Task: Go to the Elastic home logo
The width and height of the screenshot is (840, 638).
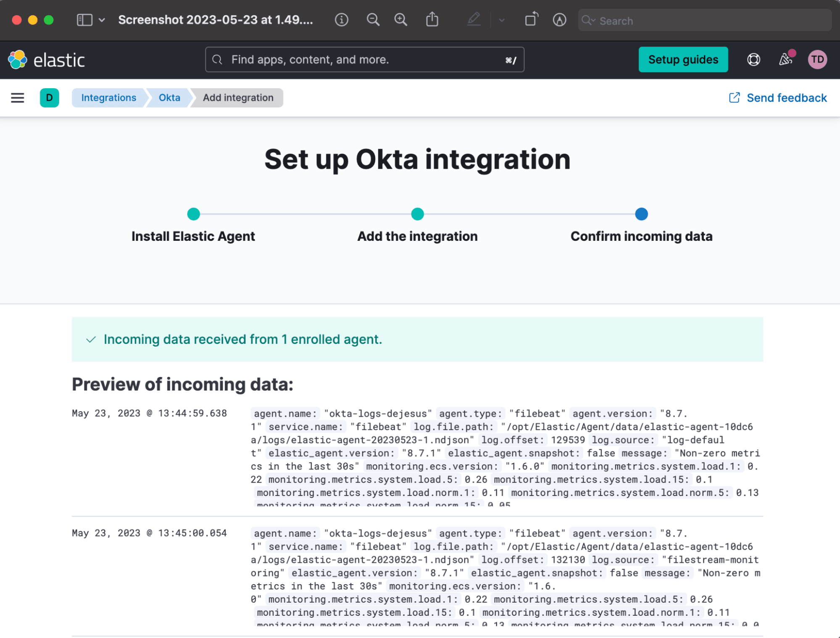Action: pos(46,60)
